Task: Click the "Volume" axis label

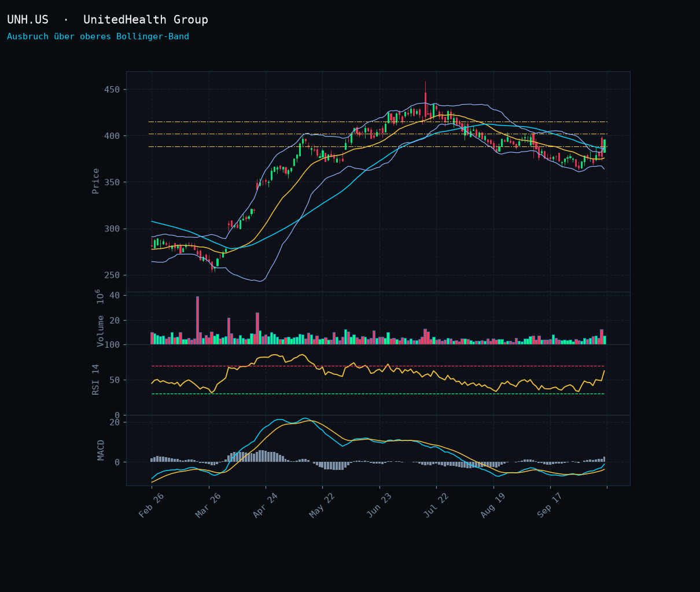Action: click(x=101, y=331)
